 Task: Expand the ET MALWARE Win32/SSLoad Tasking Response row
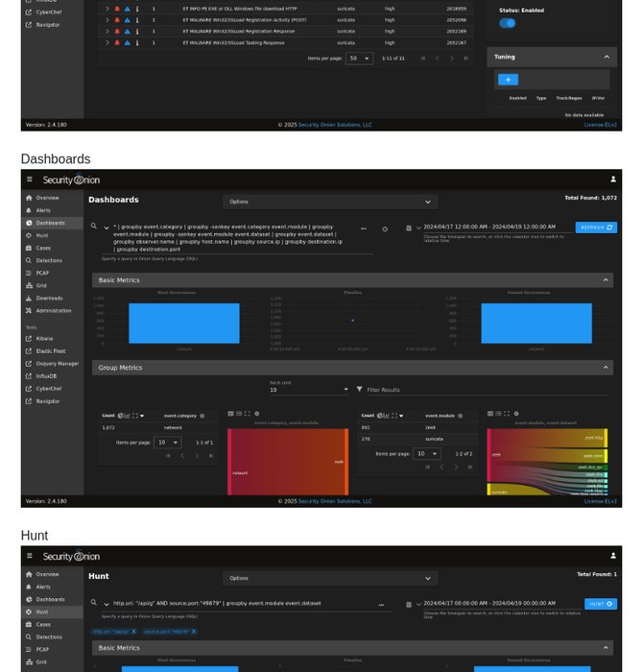(107, 42)
